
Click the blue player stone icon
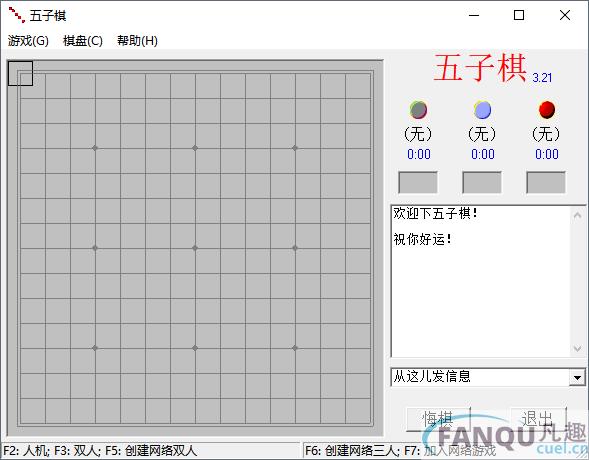click(x=482, y=110)
